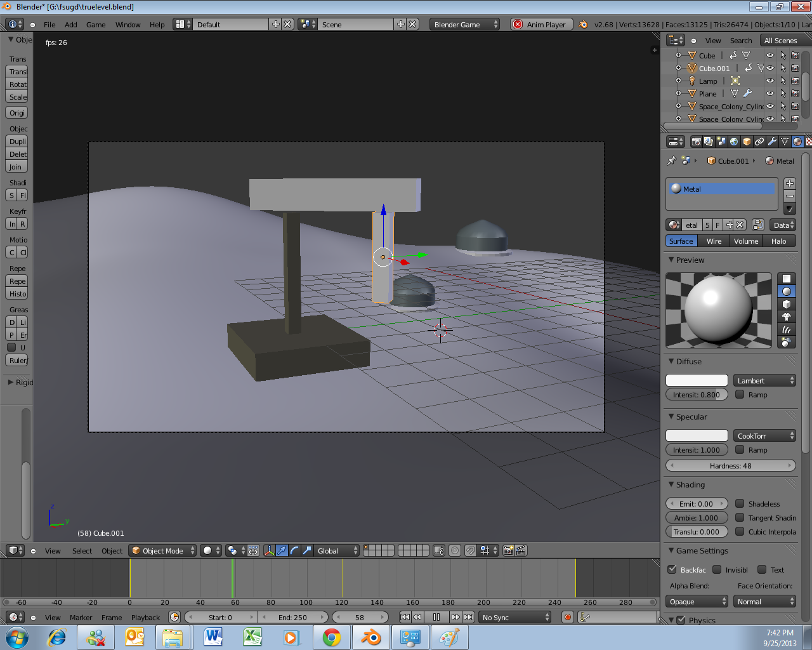Toggle visibility eye for Lamp in outliner
The width and height of the screenshot is (812, 650).
pos(770,81)
